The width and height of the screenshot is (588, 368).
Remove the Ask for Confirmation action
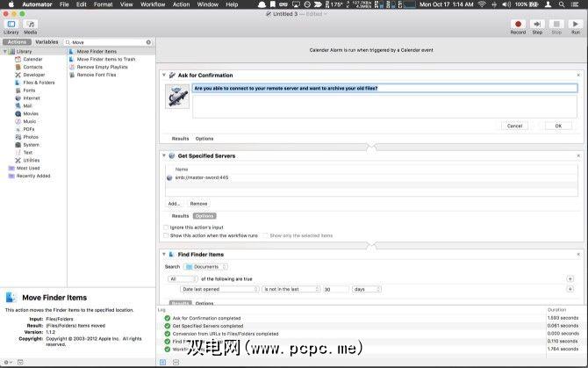(578, 76)
